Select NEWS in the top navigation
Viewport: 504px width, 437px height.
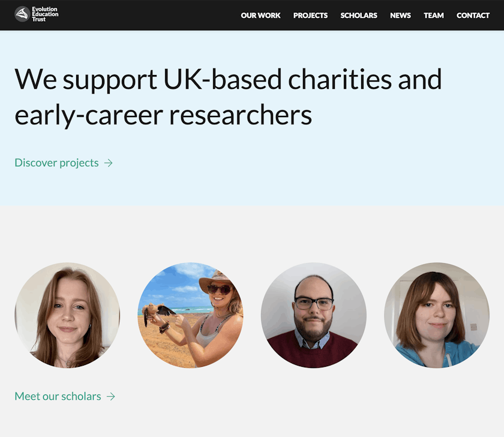[400, 16]
